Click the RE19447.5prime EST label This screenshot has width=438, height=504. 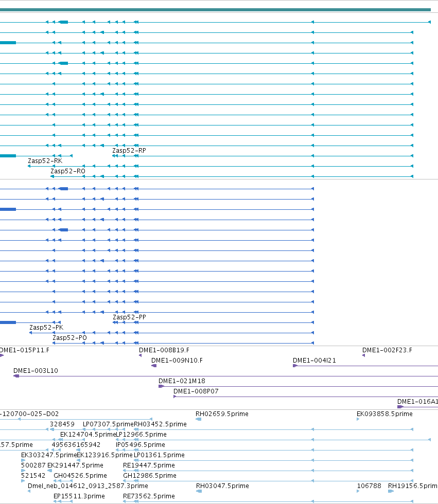point(149,465)
